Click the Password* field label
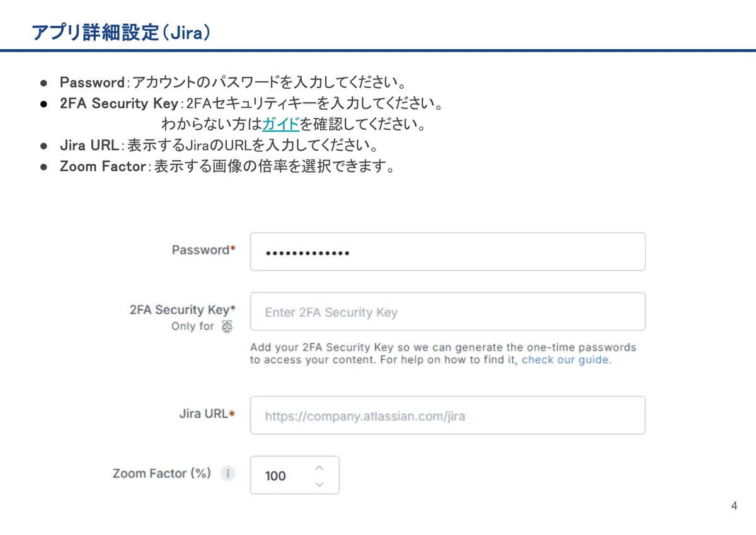This screenshot has height=535, width=756. pos(204,250)
